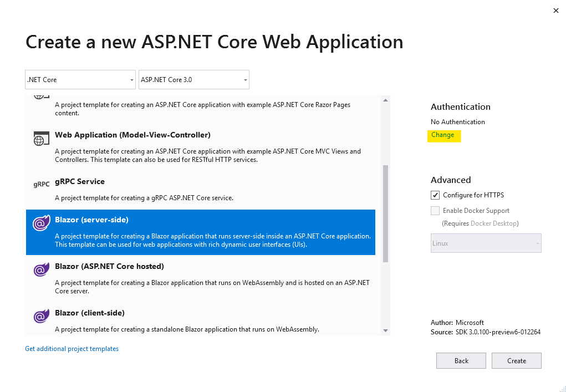The height and width of the screenshot is (392, 566).
Task: Click Change under Authentication
Action: pyautogui.click(x=442, y=135)
